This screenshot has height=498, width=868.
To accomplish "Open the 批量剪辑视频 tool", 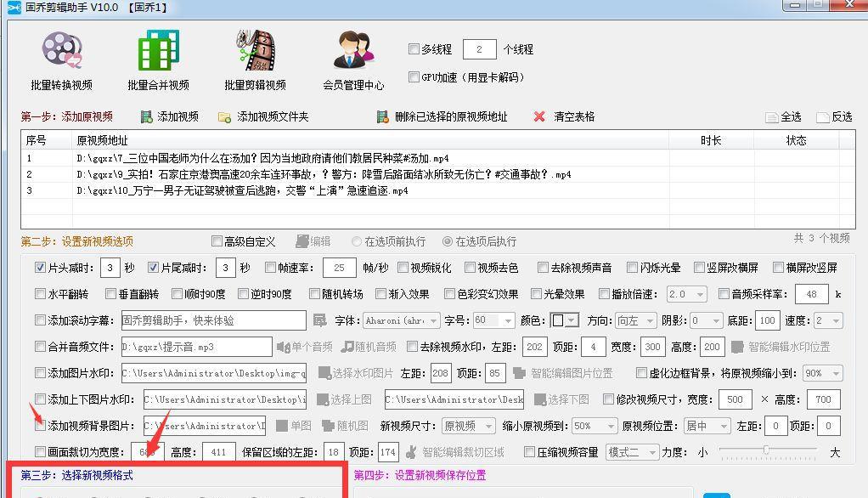I will click(255, 59).
